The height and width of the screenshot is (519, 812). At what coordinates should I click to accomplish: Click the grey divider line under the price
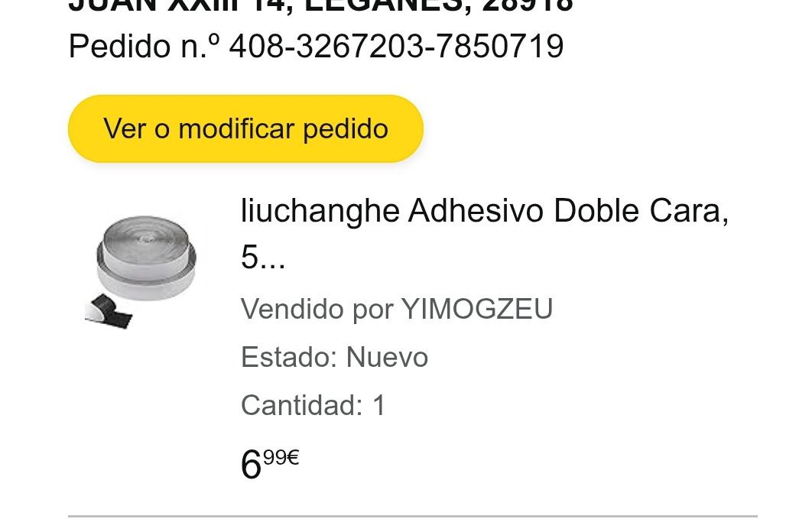413,516
